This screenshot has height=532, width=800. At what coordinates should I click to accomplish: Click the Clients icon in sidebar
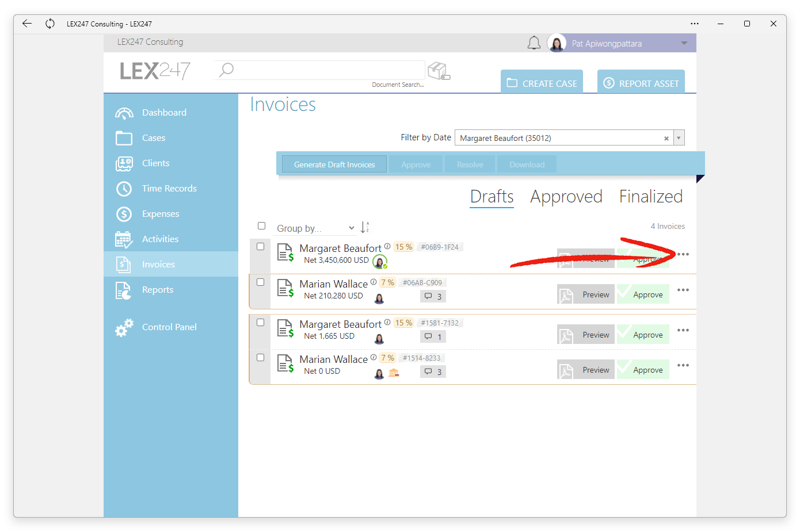point(124,164)
